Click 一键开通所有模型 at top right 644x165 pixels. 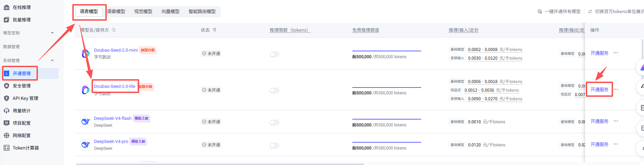click(559, 11)
